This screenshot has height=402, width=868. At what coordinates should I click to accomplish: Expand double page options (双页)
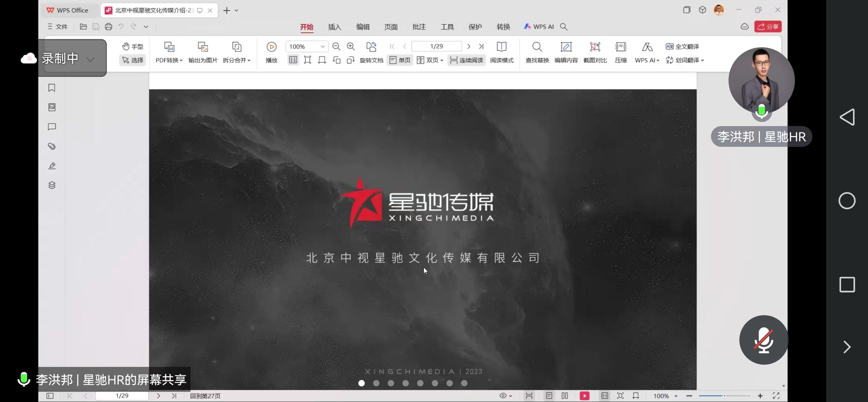pos(430,60)
